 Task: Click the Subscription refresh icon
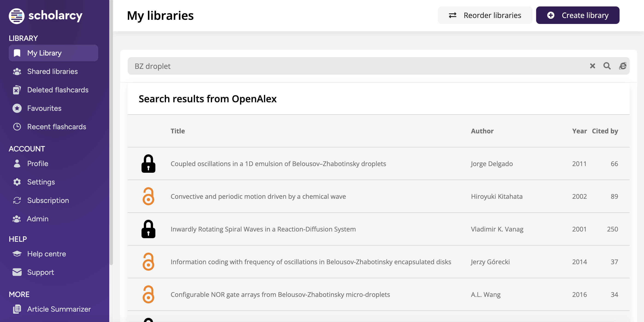coord(17,200)
